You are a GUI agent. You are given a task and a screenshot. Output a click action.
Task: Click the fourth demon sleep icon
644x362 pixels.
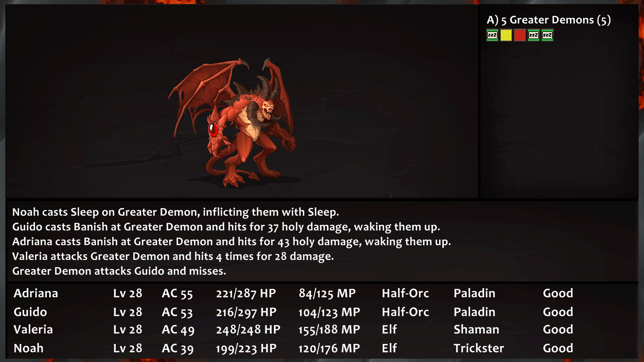(533, 35)
